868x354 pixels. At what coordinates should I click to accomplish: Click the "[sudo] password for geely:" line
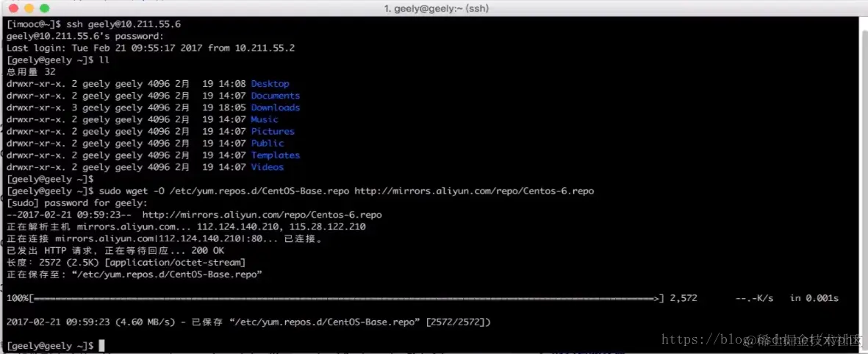coord(77,203)
